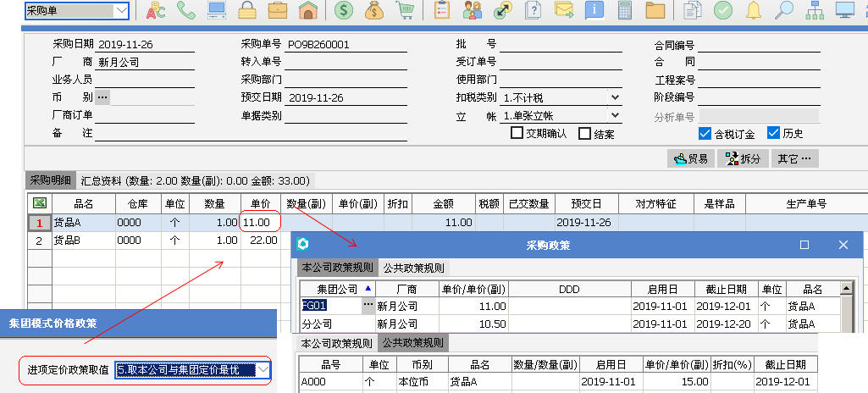Click the yellow bell notification icon
Viewport: 868px width, 393px height.
coord(754,11)
